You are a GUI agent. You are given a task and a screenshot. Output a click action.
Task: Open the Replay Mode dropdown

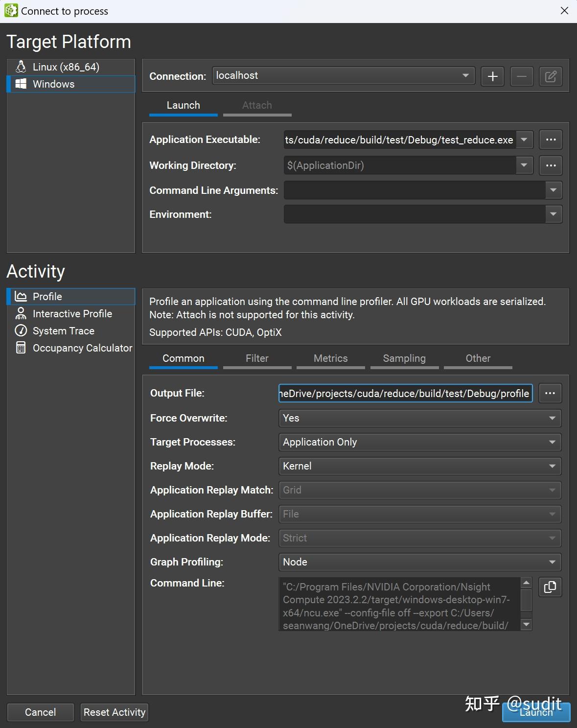(x=419, y=466)
